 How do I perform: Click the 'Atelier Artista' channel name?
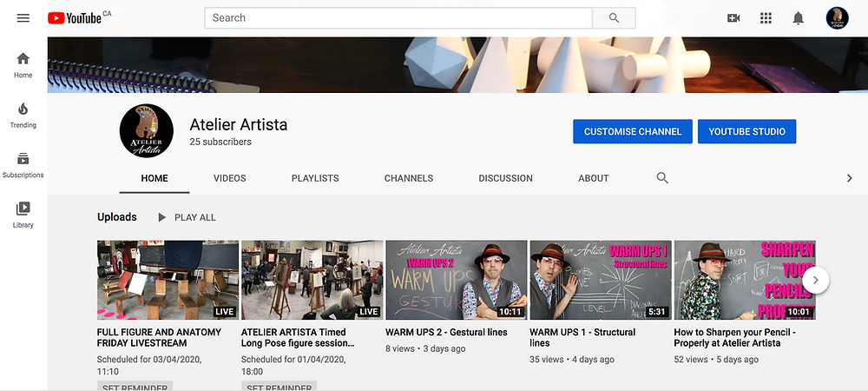pos(239,124)
